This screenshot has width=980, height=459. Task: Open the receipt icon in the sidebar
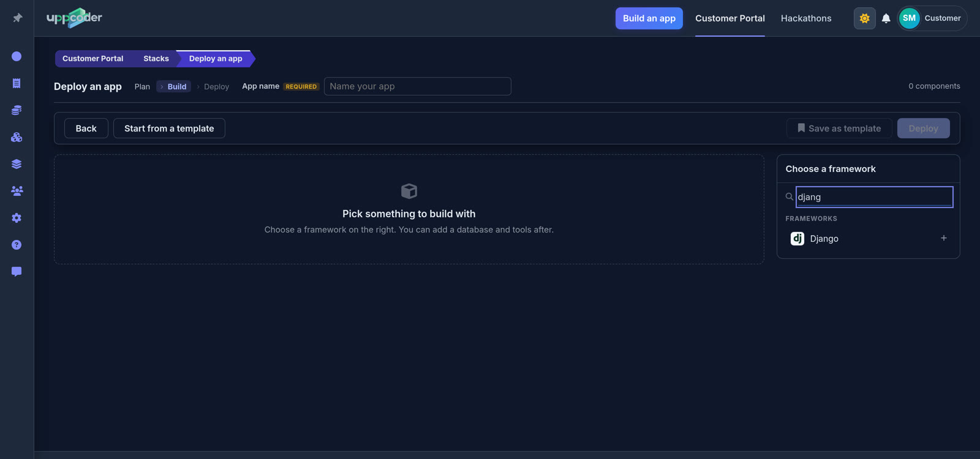[x=17, y=83]
